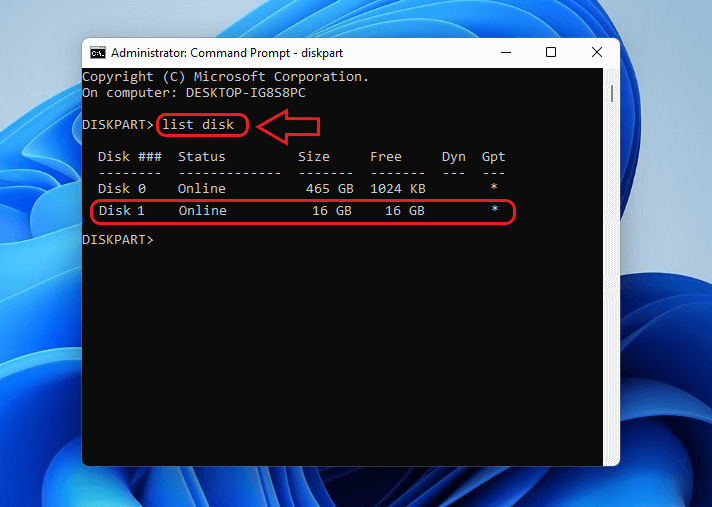Click the computer name DESKTOP-IG8S8PC
The width and height of the screenshot is (712, 507).
pyautogui.click(x=246, y=93)
